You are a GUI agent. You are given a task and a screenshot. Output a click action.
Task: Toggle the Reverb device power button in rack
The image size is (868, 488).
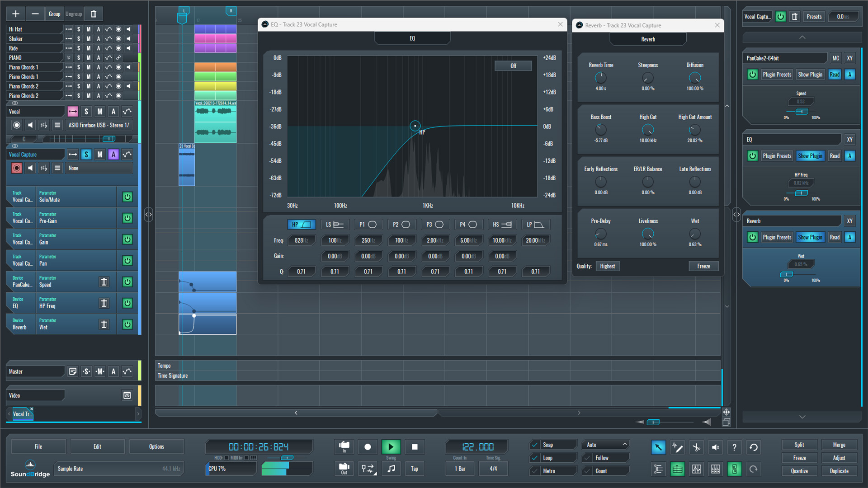[x=752, y=237]
